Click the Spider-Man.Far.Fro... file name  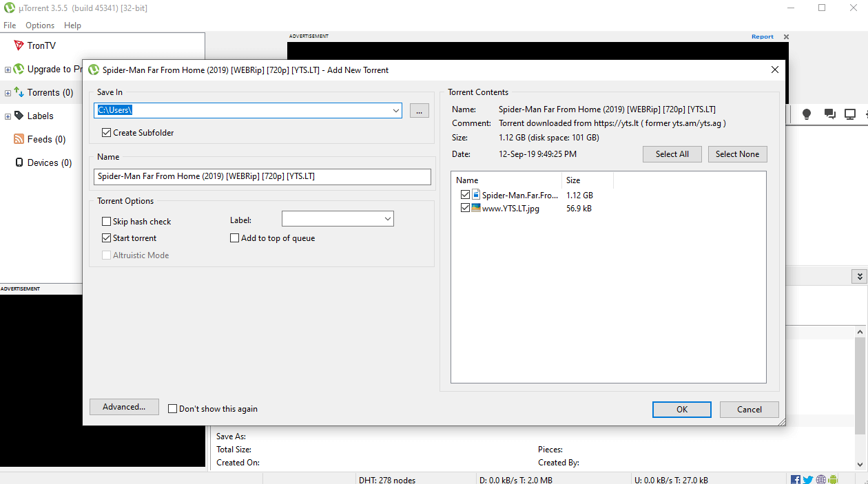(520, 195)
